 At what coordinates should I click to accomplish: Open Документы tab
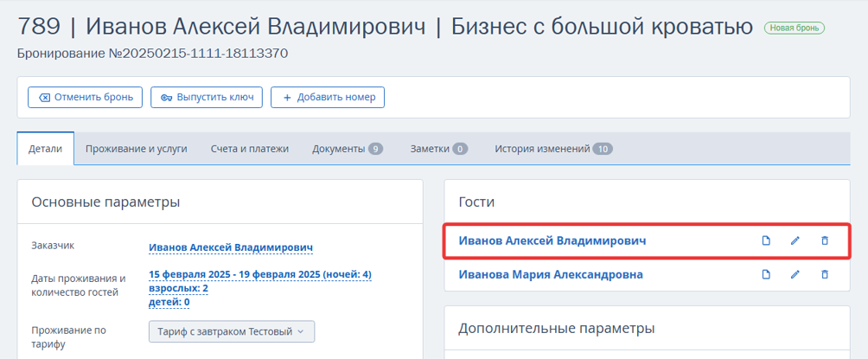point(347,149)
